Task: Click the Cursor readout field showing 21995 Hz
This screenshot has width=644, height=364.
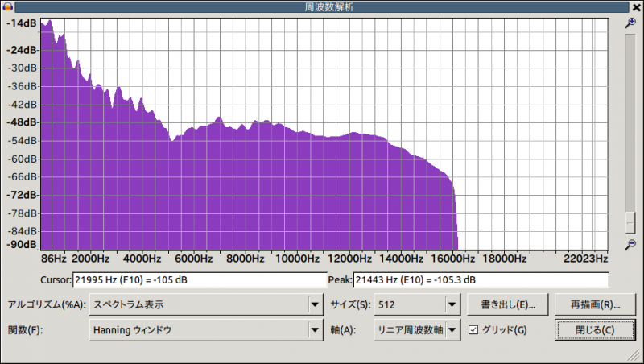Action: pyautogui.click(x=199, y=280)
